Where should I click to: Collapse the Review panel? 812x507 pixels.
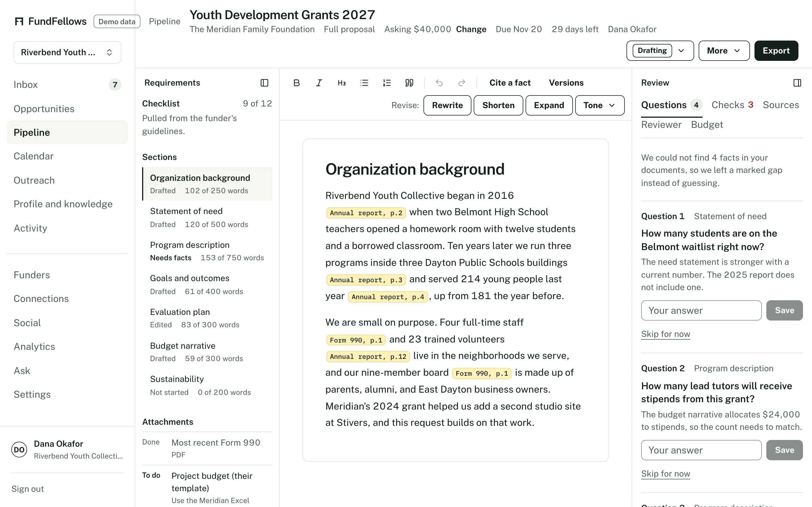pyautogui.click(x=797, y=83)
